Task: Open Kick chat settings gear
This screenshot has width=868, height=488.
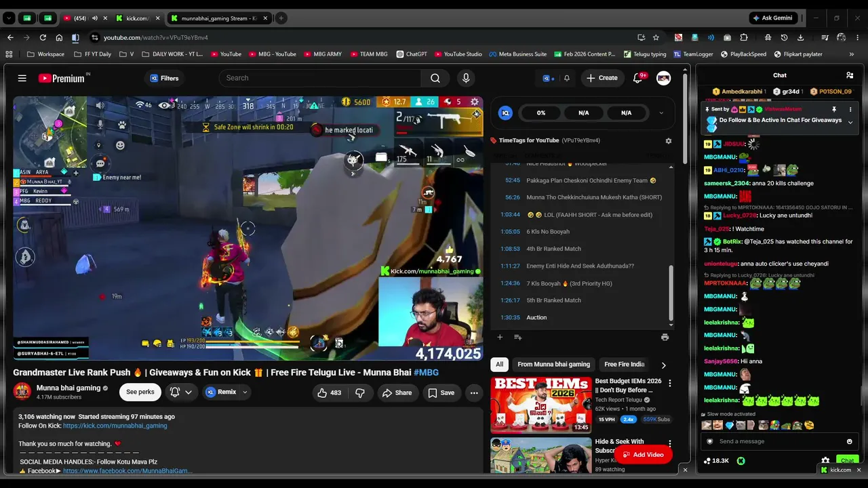Action: (x=825, y=460)
